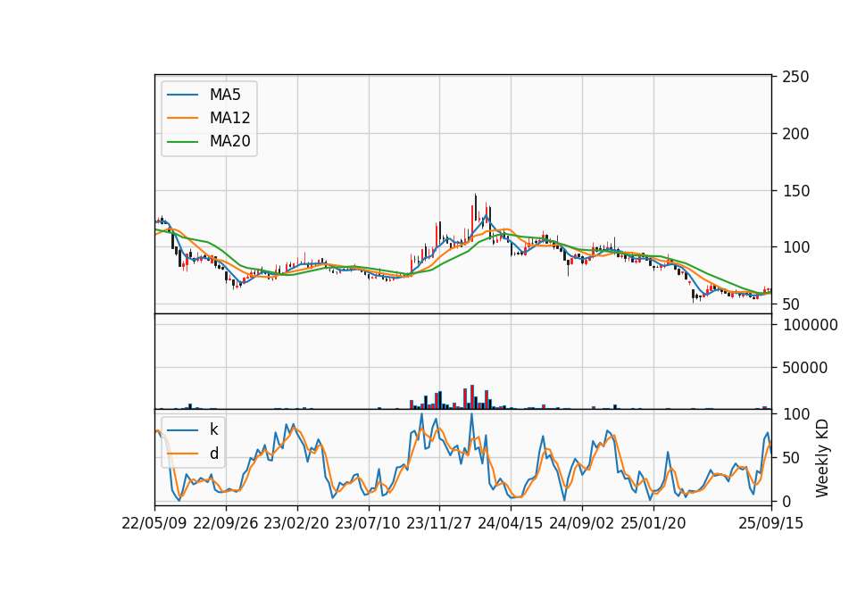Click the MA12 legend label
This screenshot has width=857, height=616.
click(229, 118)
